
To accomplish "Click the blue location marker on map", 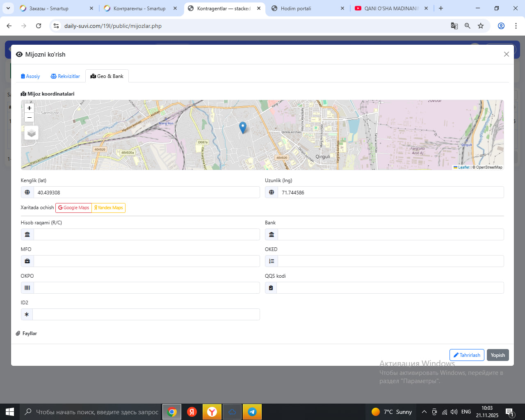I will [243, 127].
